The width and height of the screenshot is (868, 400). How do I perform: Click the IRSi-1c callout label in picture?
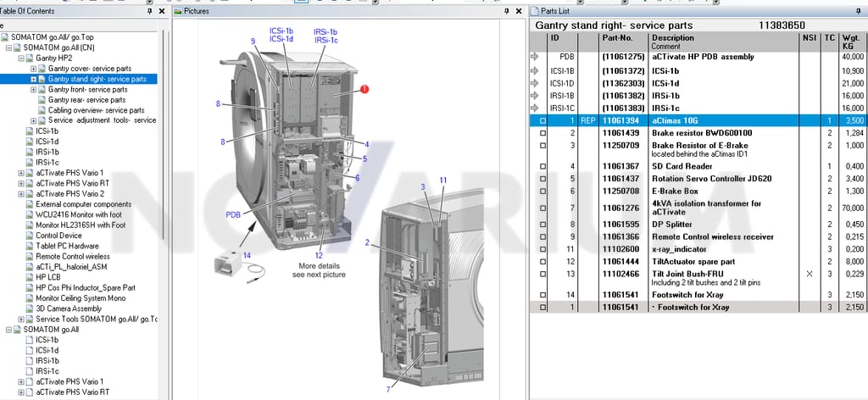point(326,40)
